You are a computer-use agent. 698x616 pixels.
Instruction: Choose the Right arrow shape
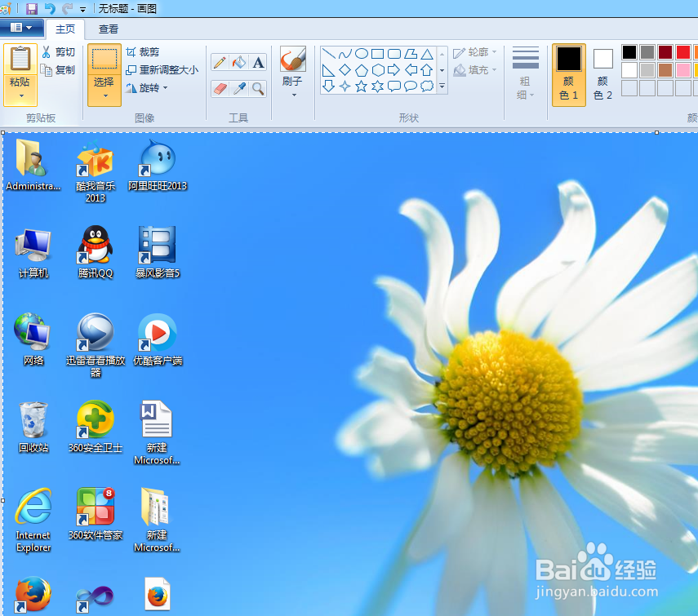[394, 70]
